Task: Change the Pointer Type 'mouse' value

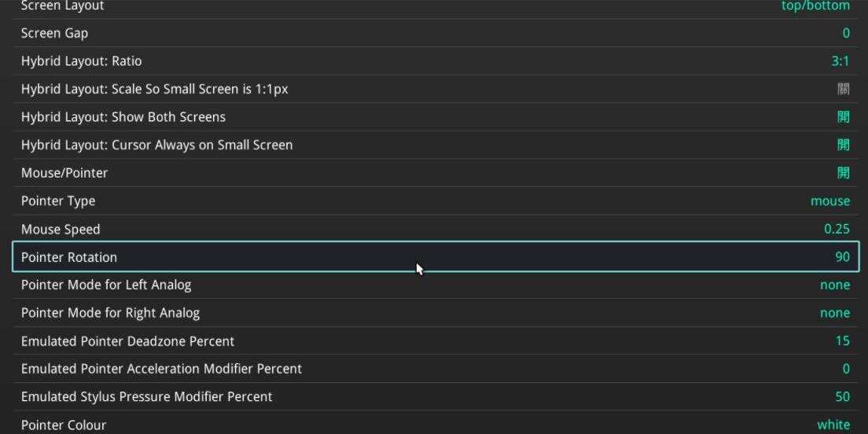Action: [x=829, y=201]
